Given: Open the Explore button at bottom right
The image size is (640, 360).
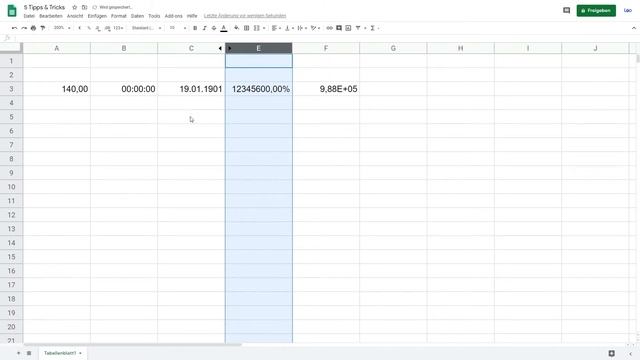Looking at the screenshot, I should (611, 353).
